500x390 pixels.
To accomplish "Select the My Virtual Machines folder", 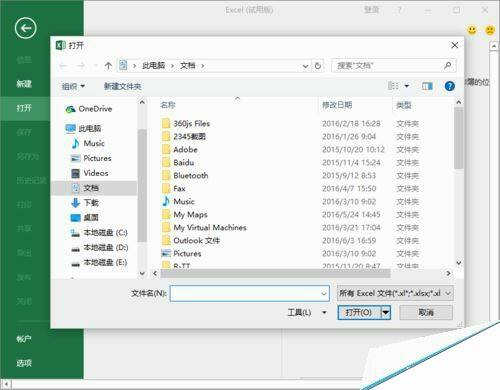I will point(204,228).
